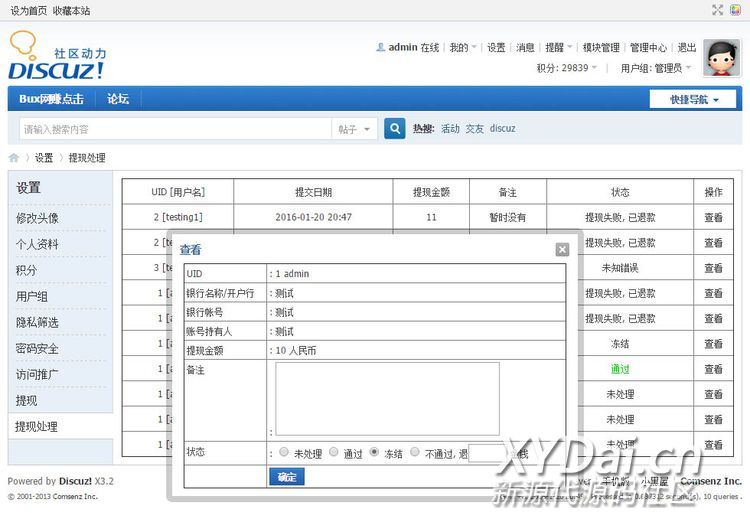
Task: Expand the 我的 dropdown menu
Action: point(462,47)
